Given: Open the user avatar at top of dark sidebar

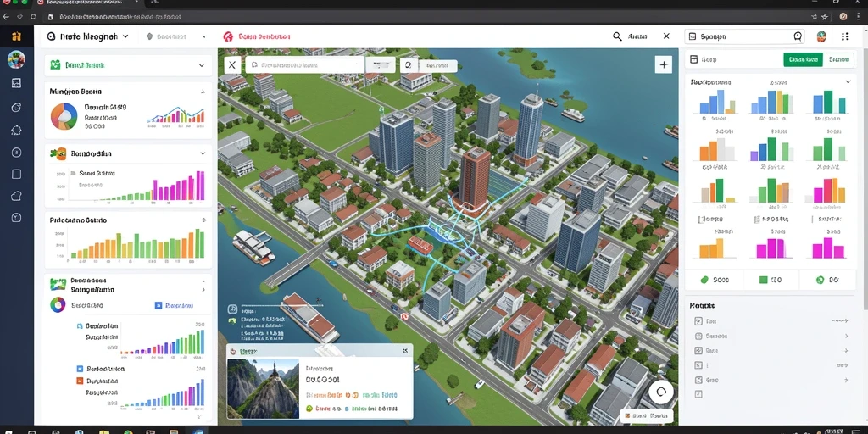Looking at the screenshot, I should click(16, 59).
